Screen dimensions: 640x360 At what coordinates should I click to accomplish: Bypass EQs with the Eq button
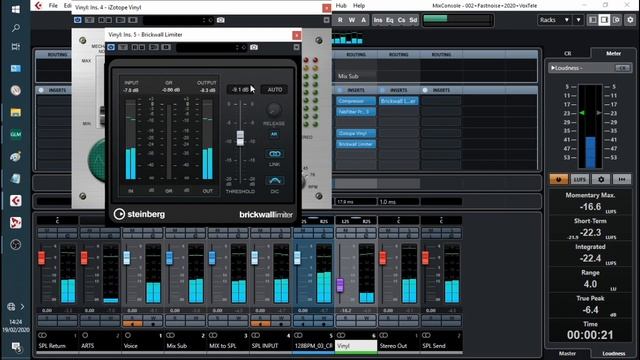pos(390,20)
